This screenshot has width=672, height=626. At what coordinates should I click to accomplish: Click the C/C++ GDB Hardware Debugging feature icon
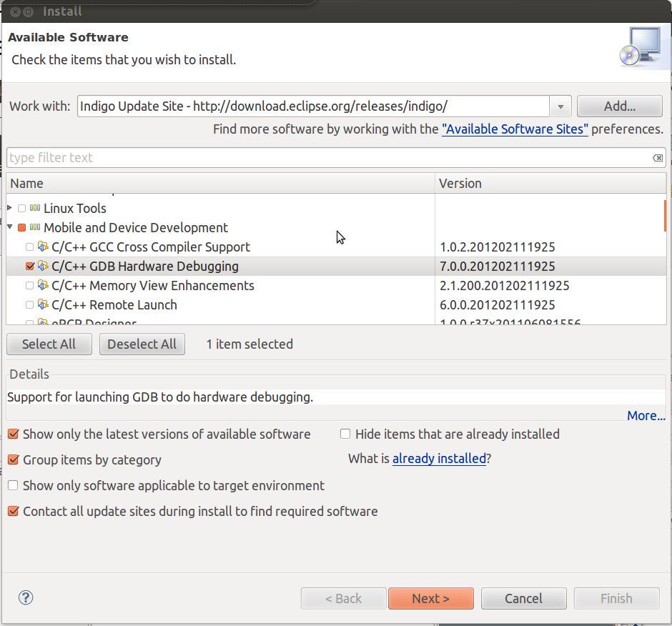tap(43, 266)
